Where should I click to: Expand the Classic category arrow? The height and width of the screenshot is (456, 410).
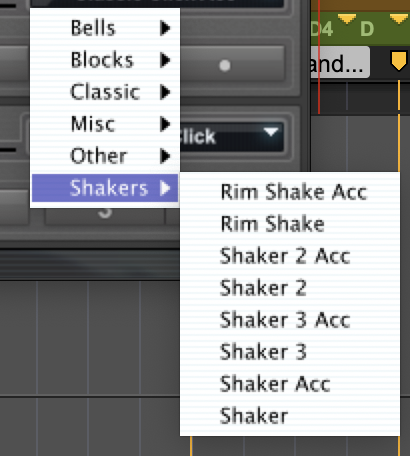tap(165, 92)
